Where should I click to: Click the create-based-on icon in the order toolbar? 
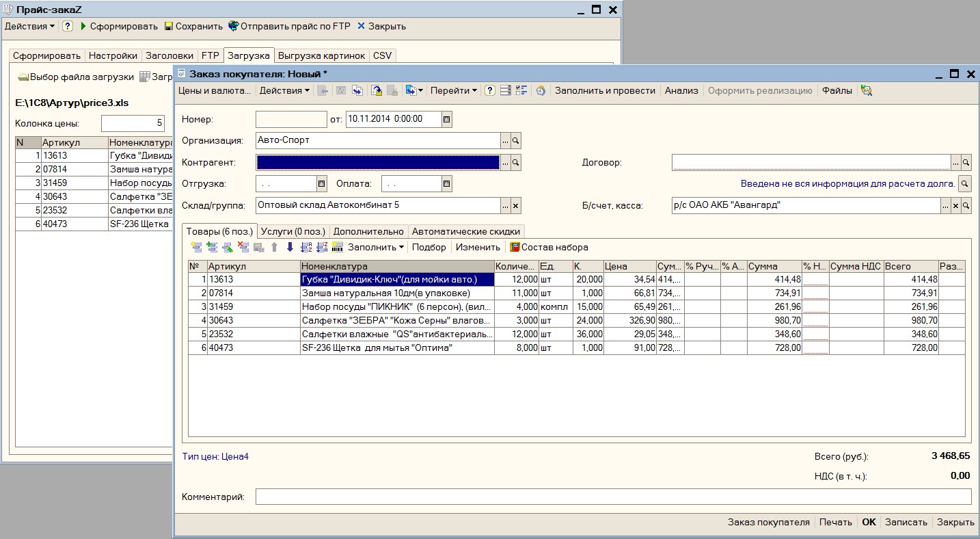(x=410, y=90)
